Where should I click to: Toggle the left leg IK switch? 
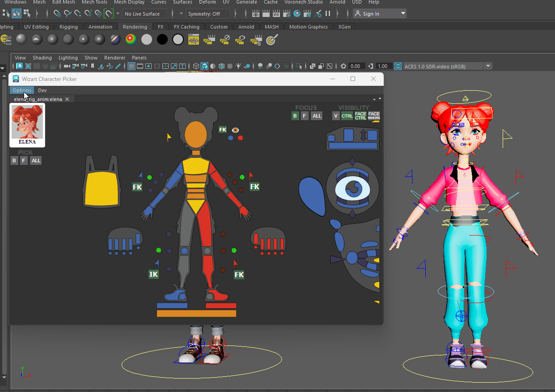pos(153,274)
